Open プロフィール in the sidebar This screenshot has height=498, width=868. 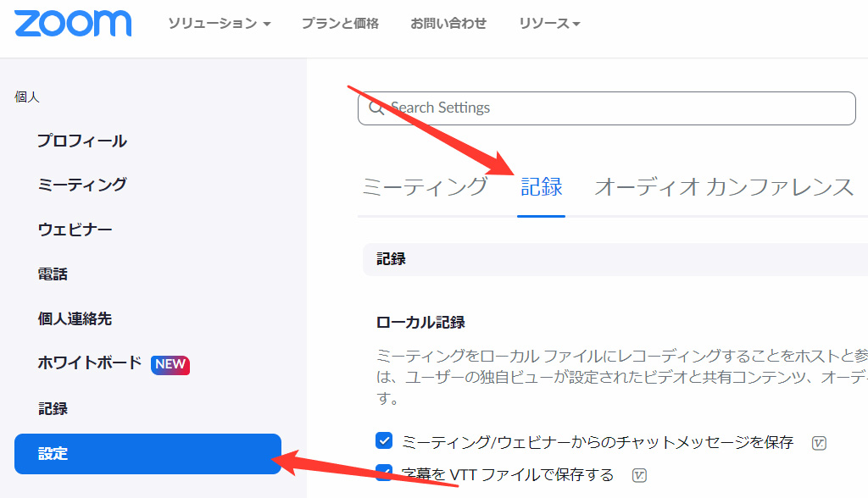point(82,141)
